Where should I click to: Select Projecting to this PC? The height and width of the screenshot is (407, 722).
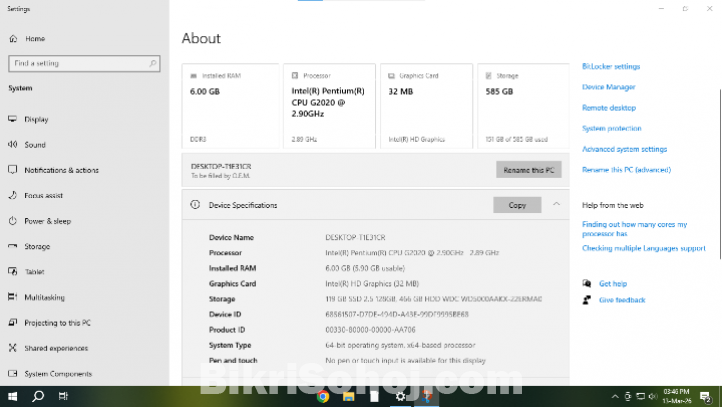tap(57, 323)
